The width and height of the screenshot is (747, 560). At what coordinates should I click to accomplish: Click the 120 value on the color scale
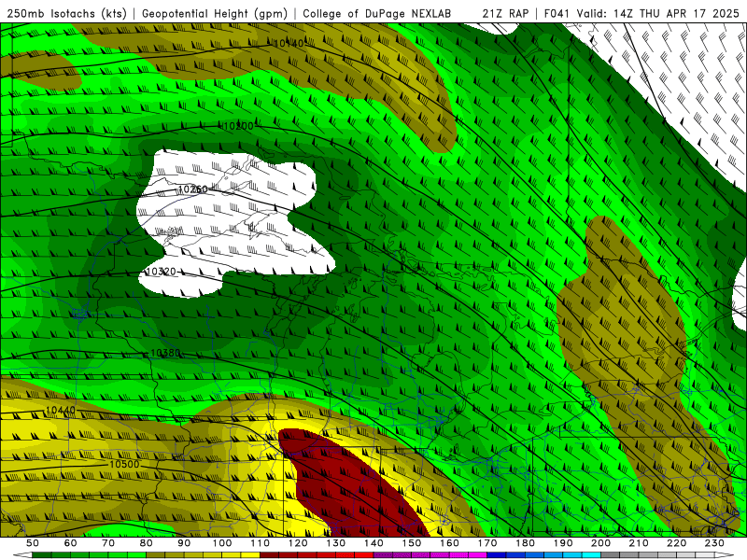tap(298, 543)
